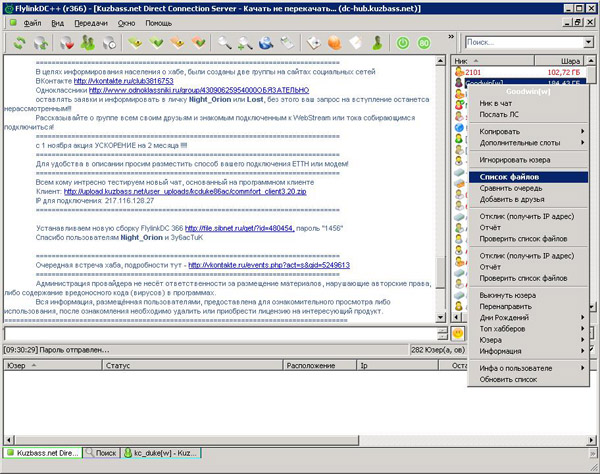This screenshot has height=474, width=600.
Task: Open Favorite Hubs via the heart icon
Action: tap(67, 43)
